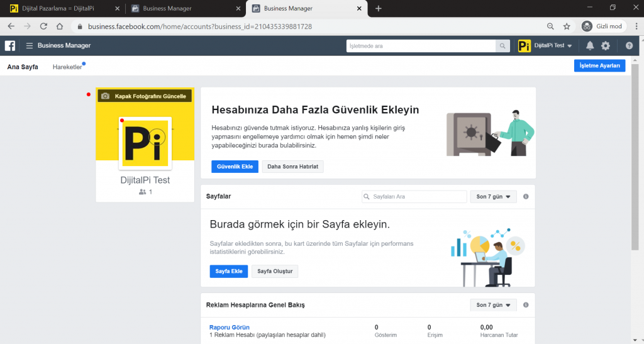Open the settings gear icon
This screenshot has height=344, width=644.
click(606, 45)
